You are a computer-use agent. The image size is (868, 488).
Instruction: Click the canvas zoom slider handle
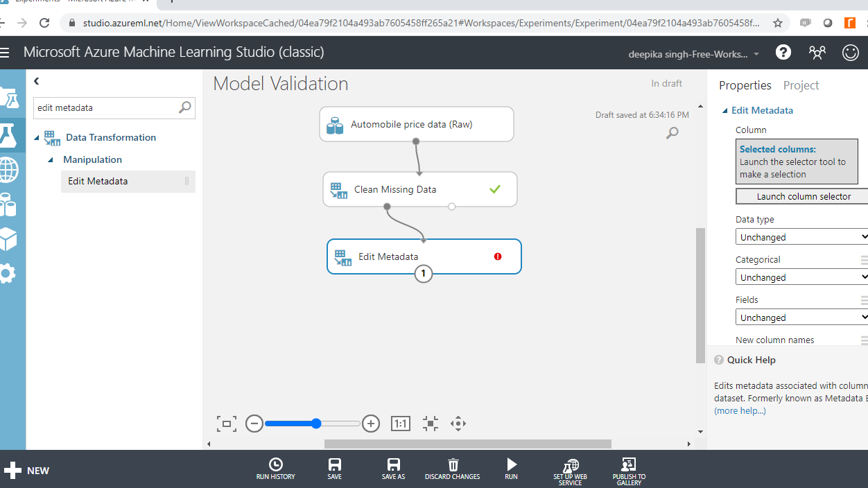pyautogui.click(x=316, y=424)
